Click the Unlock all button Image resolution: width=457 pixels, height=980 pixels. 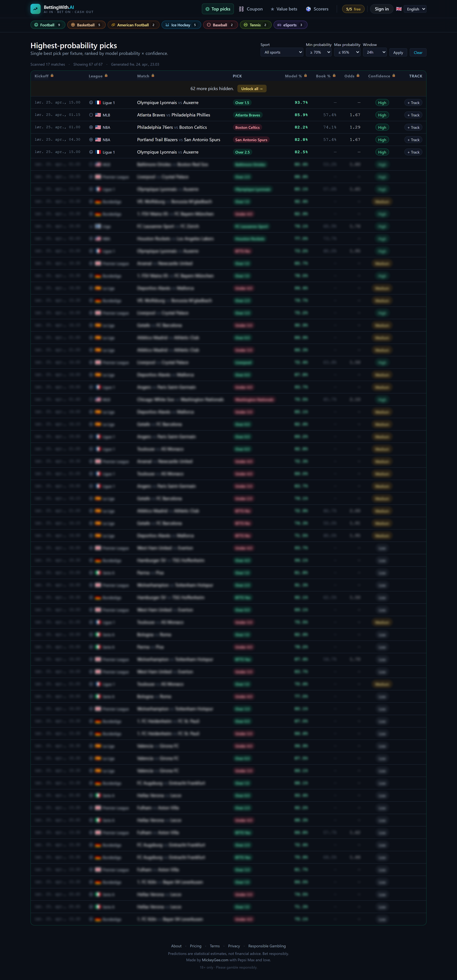pos(252,89)
